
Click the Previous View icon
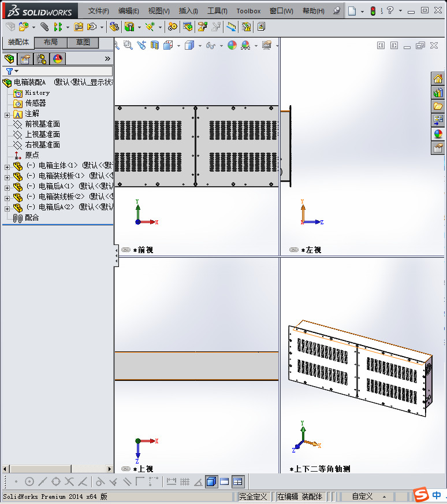141,45
